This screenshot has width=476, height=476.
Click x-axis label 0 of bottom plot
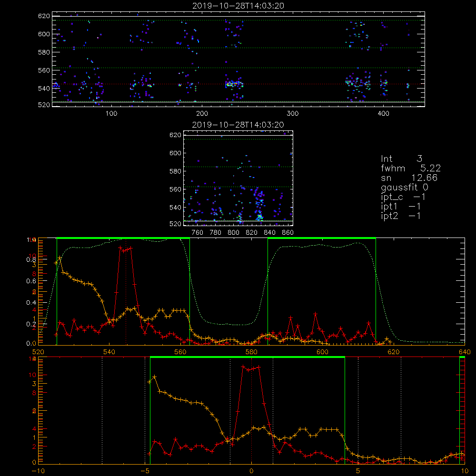tap(251, 471)
